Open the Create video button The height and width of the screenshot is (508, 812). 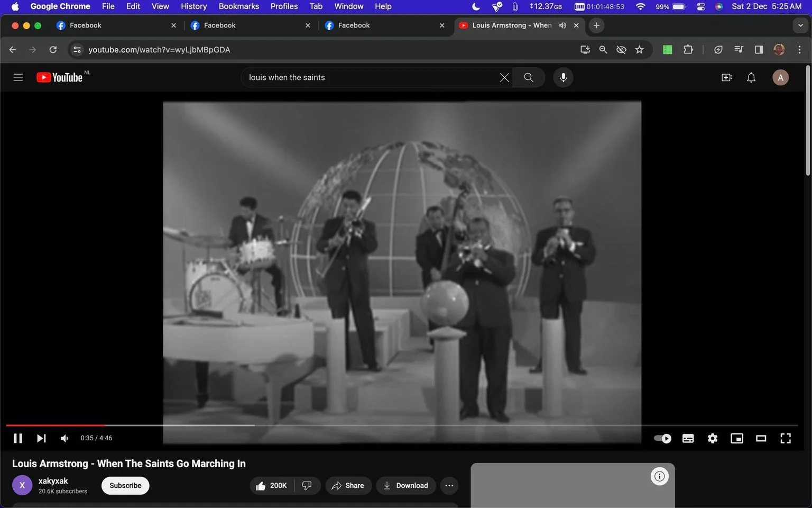(x=727, y=77)
